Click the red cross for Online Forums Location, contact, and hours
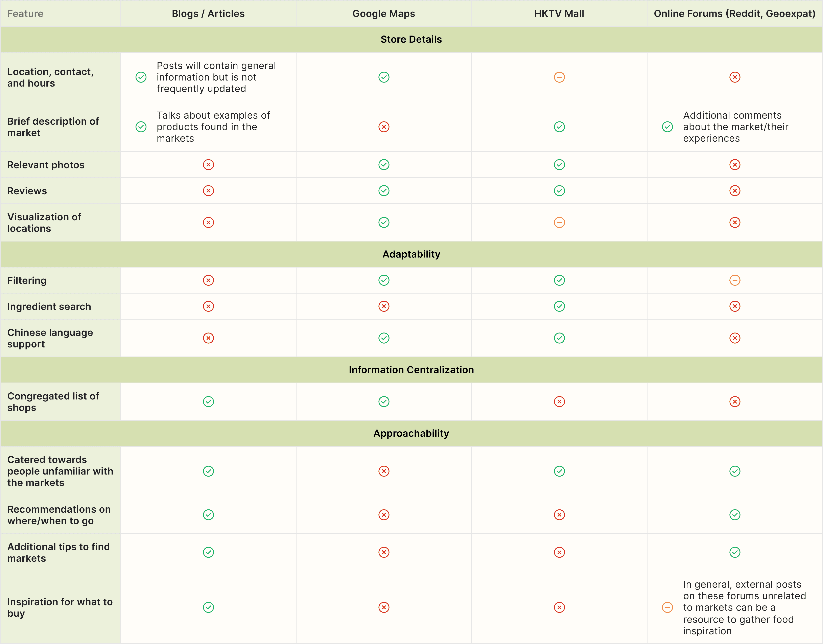 point(734,77)
